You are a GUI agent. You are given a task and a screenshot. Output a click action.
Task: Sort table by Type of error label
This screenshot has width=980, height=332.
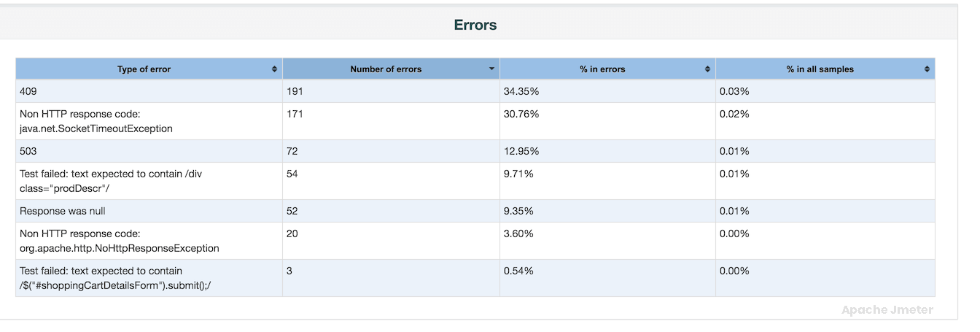tap(144, 69)
